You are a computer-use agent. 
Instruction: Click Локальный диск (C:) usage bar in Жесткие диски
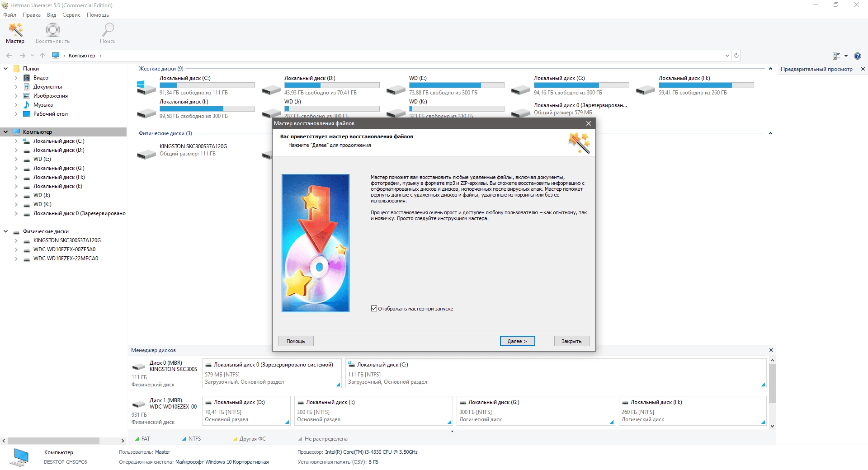coord(207,85)
